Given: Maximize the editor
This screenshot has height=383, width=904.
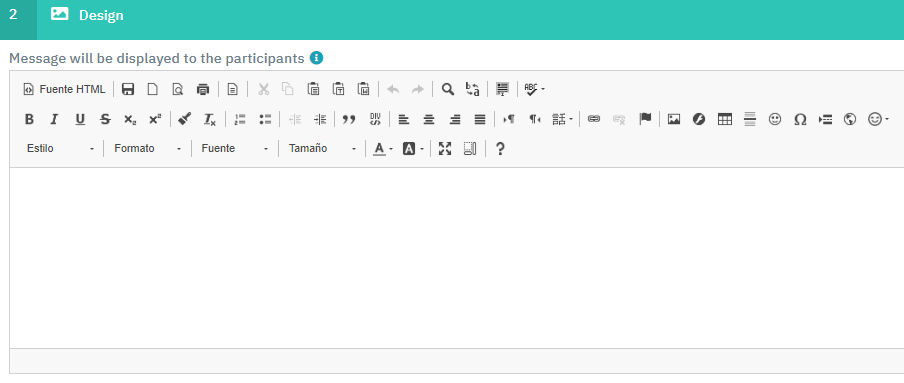Looking at the screenshot, I should pyautogui.click(x=445, y=149).
